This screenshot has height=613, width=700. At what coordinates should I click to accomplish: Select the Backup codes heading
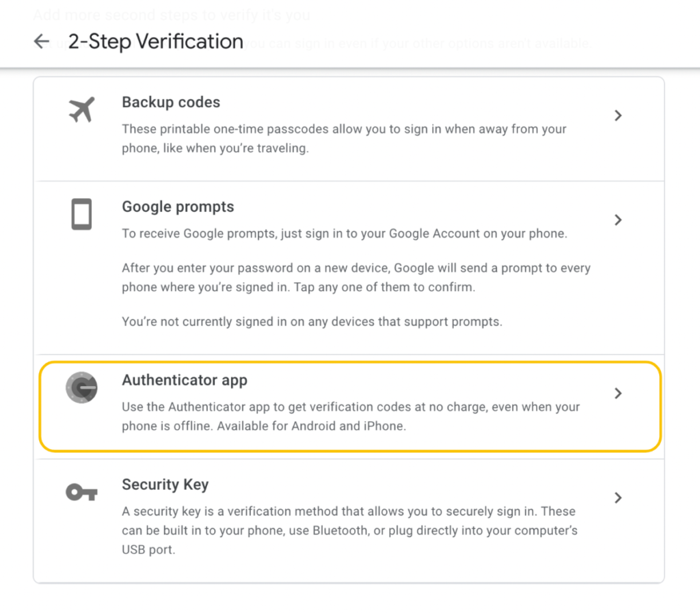click(x=171, y=103)
